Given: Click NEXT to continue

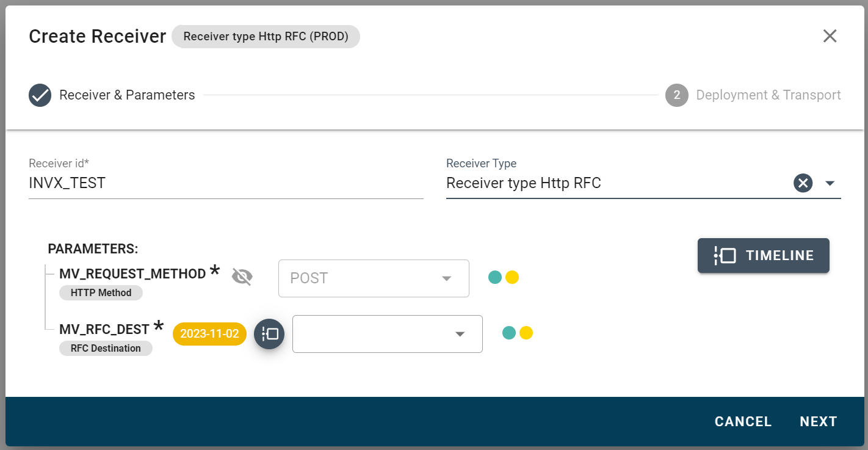Looking at the screenshot, I should (818, 422).
